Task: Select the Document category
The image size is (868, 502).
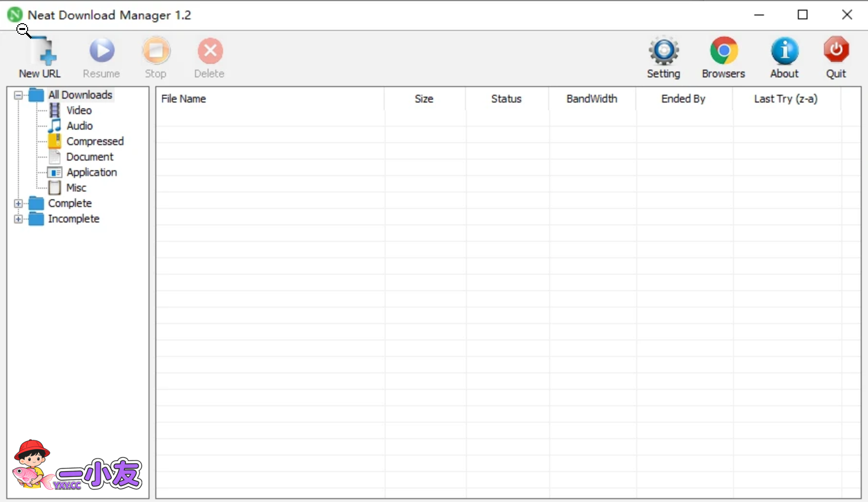Action: 90,157
